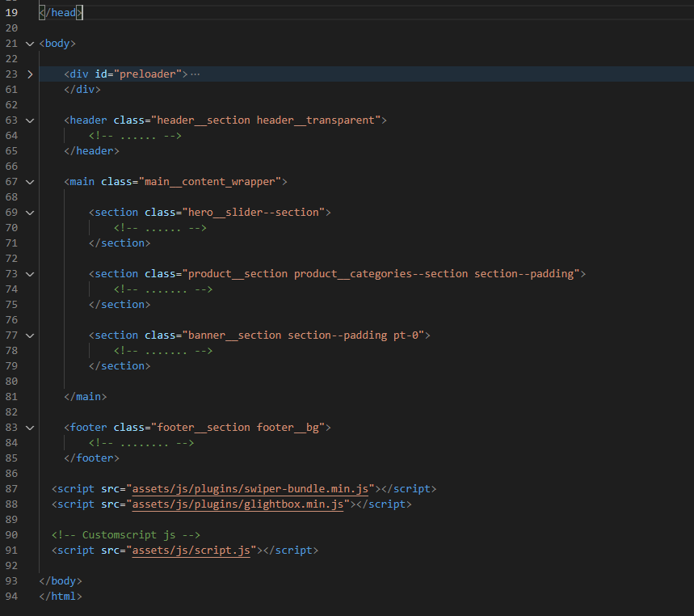Click the closing footer tag
This screenshot has width=694, height=616.
[91, 458]
